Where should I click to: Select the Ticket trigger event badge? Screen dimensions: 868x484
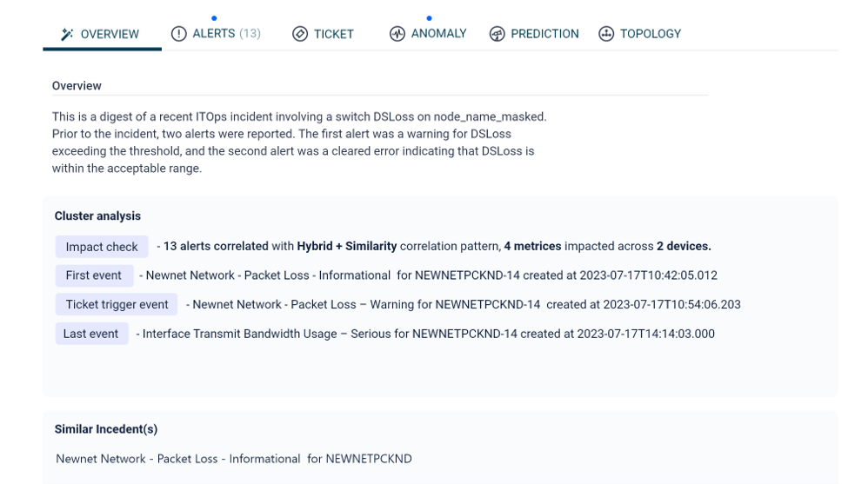117,305
